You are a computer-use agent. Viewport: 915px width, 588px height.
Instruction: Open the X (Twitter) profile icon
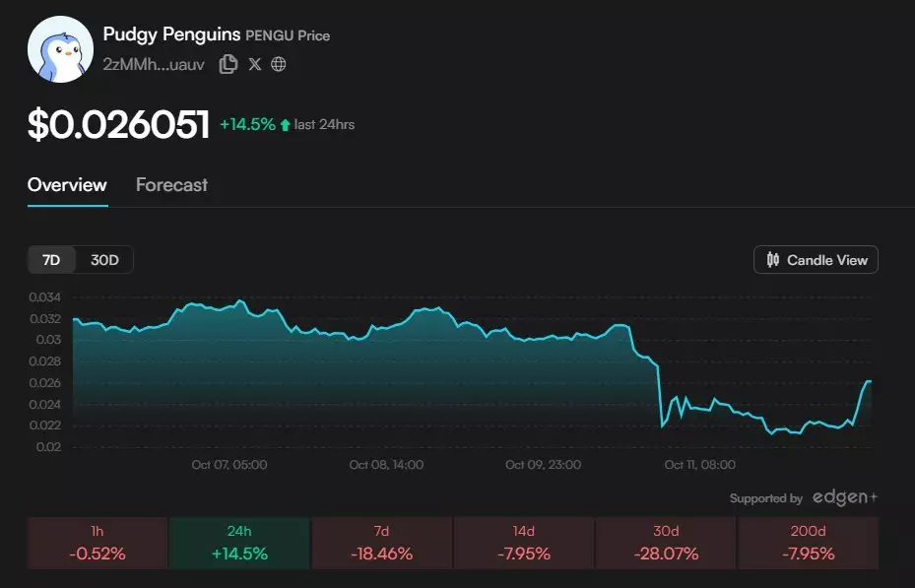coord(255,64)
